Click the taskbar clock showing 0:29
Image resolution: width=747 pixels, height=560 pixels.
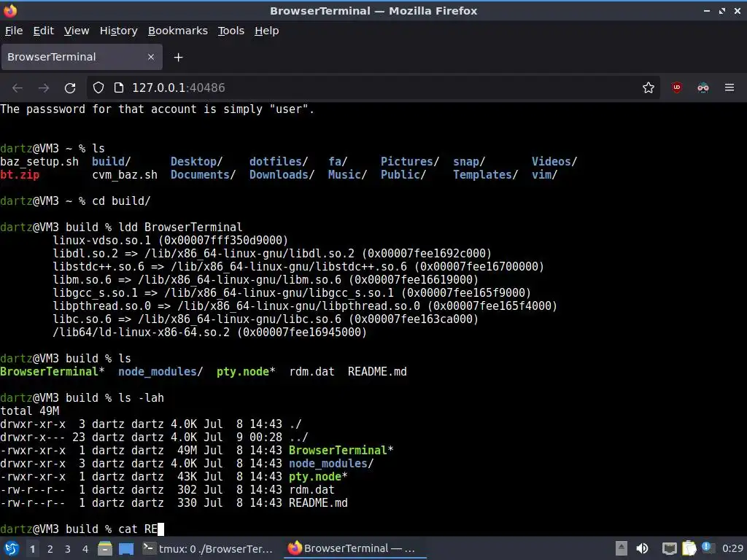(x=732, y=548)
